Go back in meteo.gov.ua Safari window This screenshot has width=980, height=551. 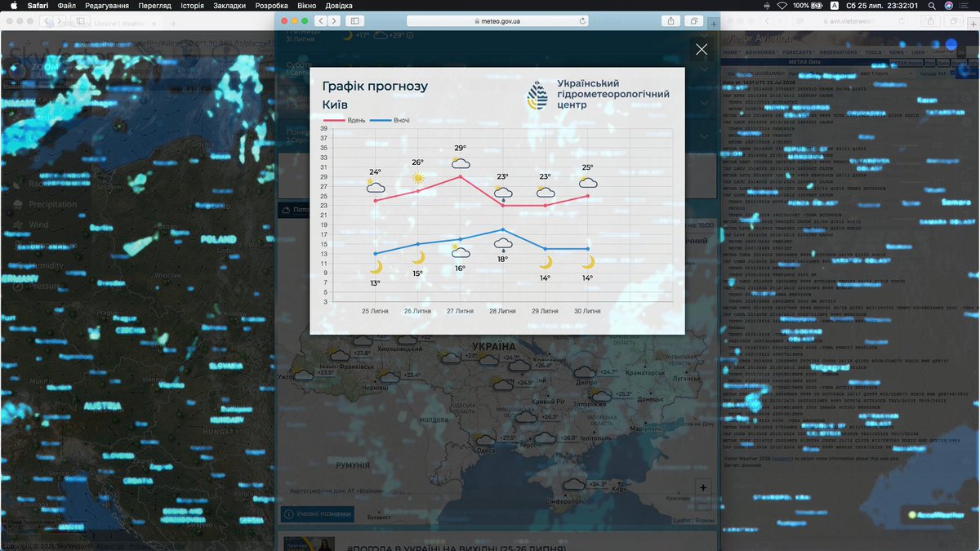coord(321,20)
